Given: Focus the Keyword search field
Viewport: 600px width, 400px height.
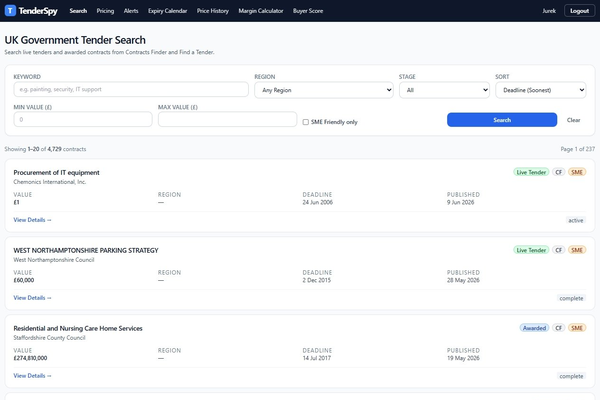Looking at the screenshot, I should [131, 89].
